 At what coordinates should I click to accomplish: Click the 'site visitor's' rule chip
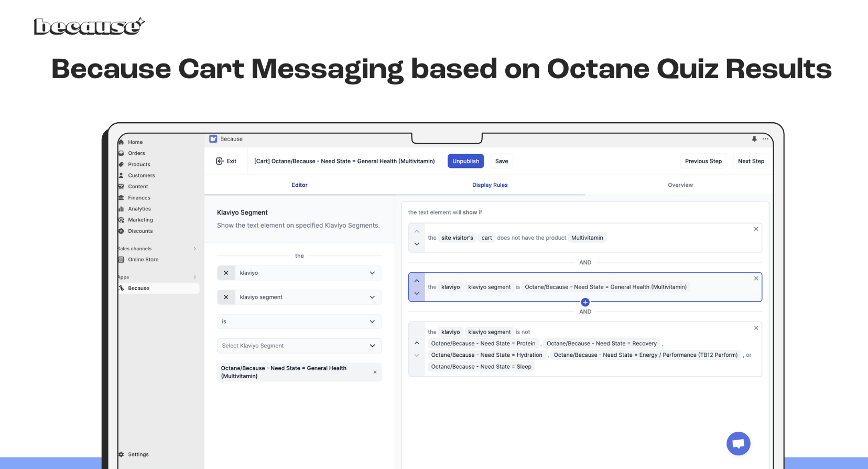pos(457,238)
